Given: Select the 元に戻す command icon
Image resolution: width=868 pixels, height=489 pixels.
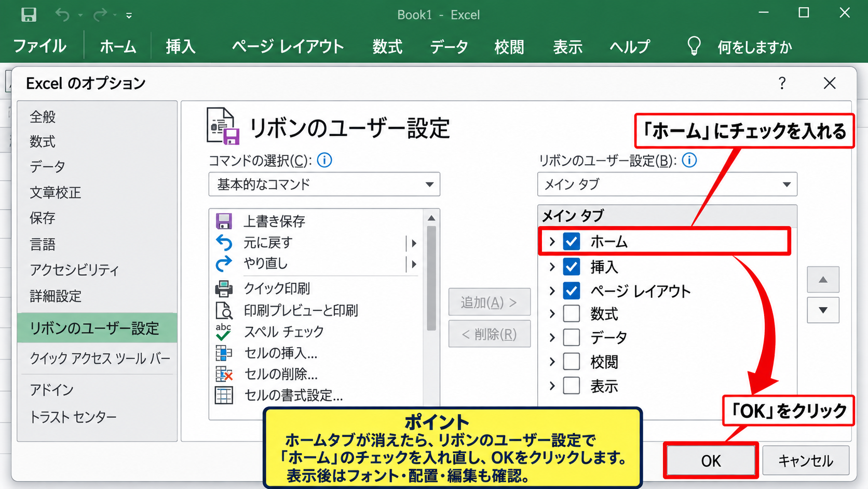Looking at the screenshot, I should pyautogui.click(x=224, y=243).
